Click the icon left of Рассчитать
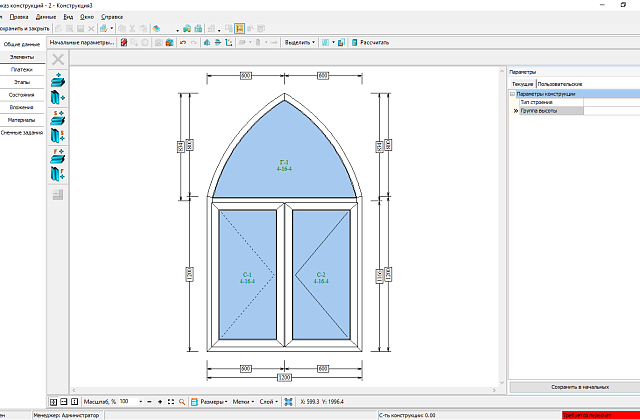The height and width of the screenshot is (420, 640). pos(355,42)
